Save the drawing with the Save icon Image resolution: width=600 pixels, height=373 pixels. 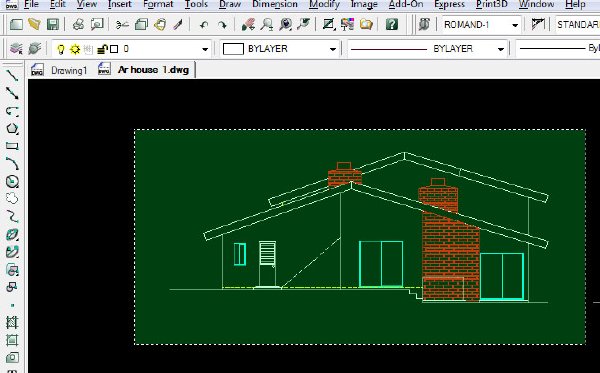point(53,25)
